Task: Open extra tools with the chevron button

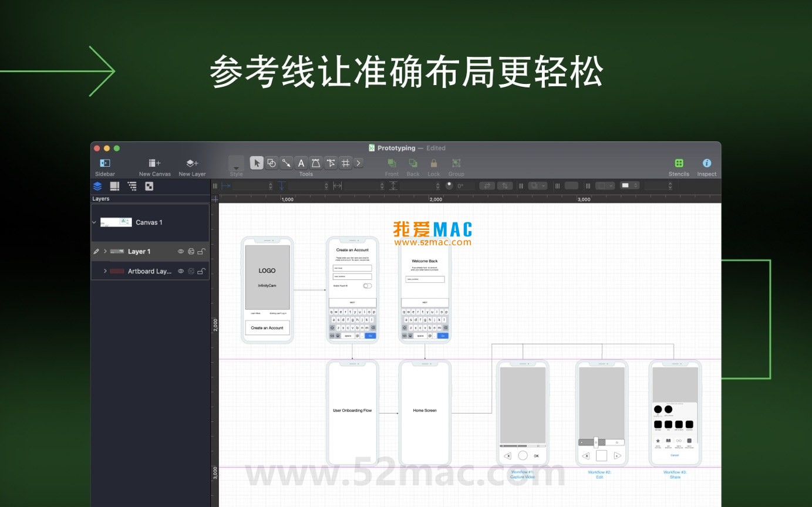Action: [358, 163]
